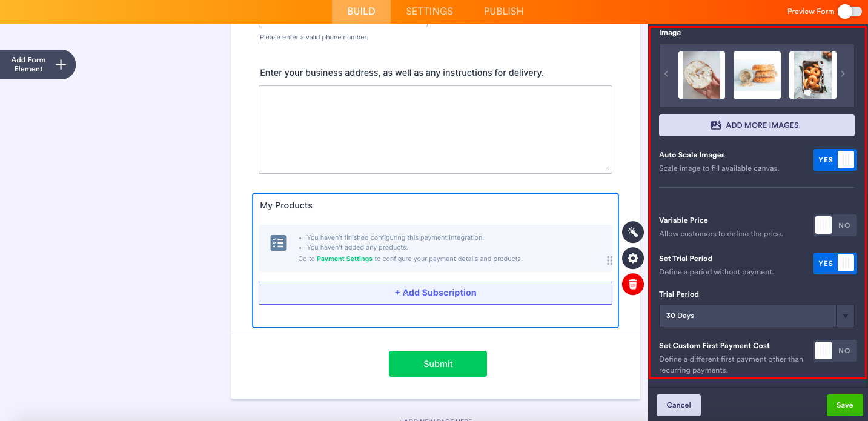The width and height of the screenshot is (868, 421).
Task: Switch to the Settings tab
Action: tap(429, 12)
